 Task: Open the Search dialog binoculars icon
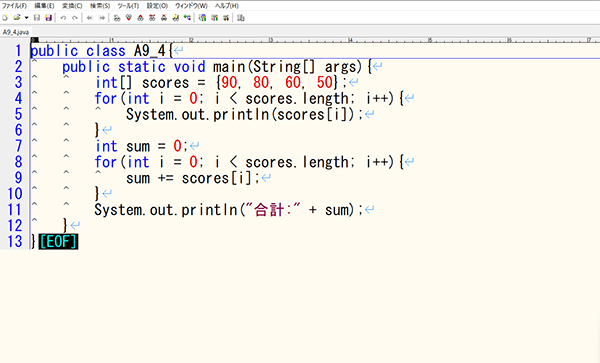117,18
